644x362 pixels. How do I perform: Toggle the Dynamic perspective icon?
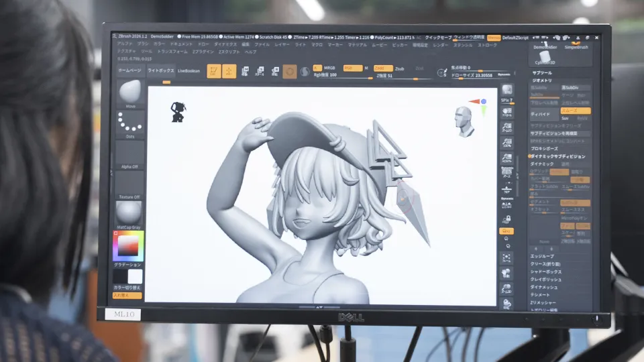point(507,173)
